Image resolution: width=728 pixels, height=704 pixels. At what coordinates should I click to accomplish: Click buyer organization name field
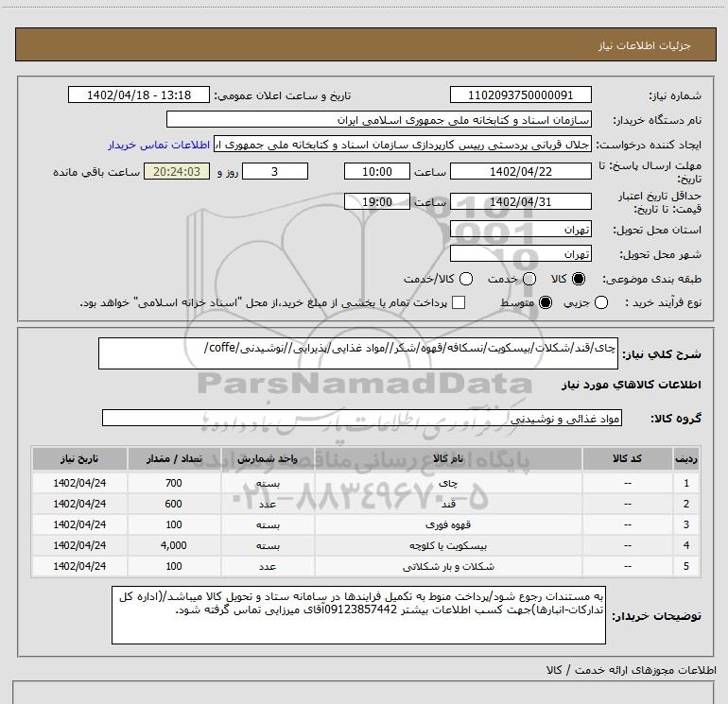tap(379, 120)
